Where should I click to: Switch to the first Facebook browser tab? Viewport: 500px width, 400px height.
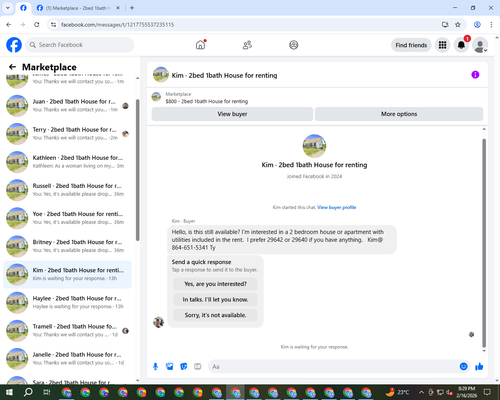(x=23, y=8)
